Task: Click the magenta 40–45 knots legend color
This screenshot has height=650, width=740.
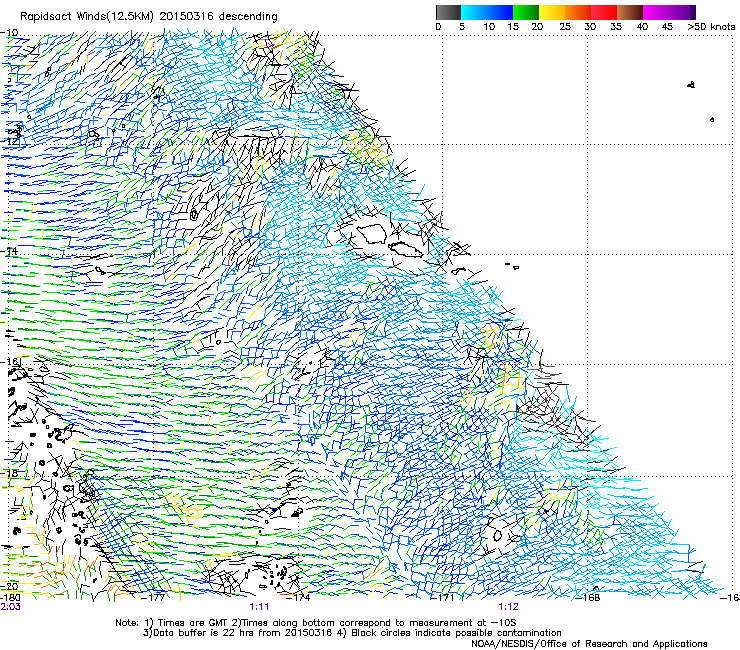Action: (656, 12)
